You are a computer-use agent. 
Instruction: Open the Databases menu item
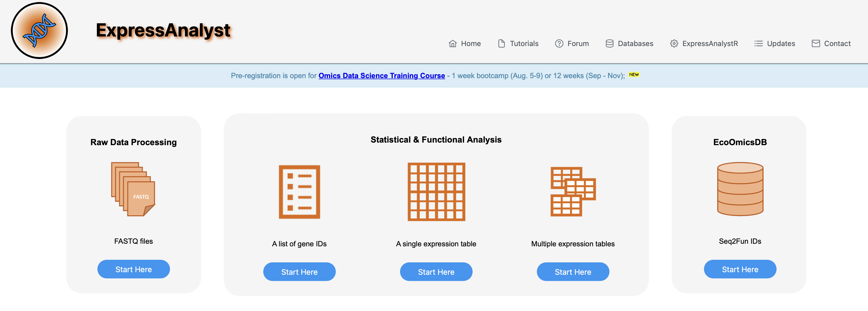(635, 44)
